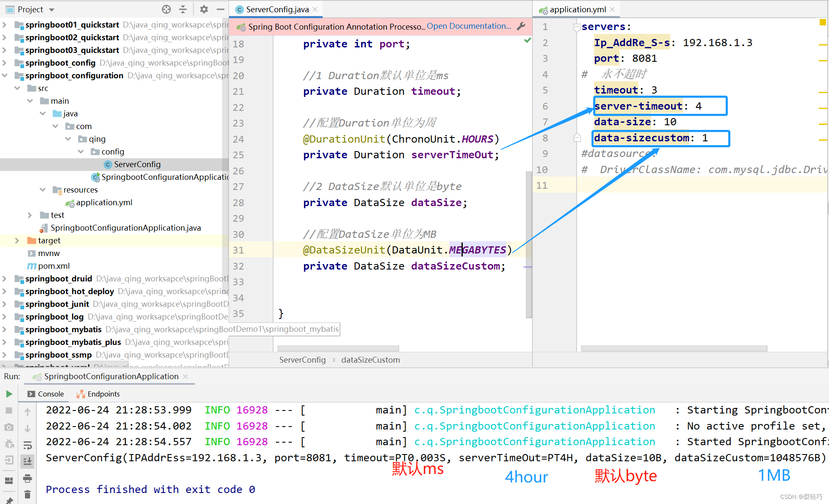This screenshot has width=829, height=504.
Task: Click the ServerConfig breadcrumb below editor
Action: coord(302,360)
